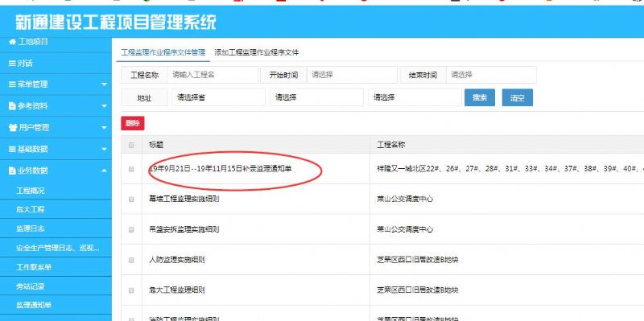Click 芝罘区西口旧居改造B地块 in the 人防监理 row
Screen dimensions: 644x321
pyautogui.click(x=418, y=260)
